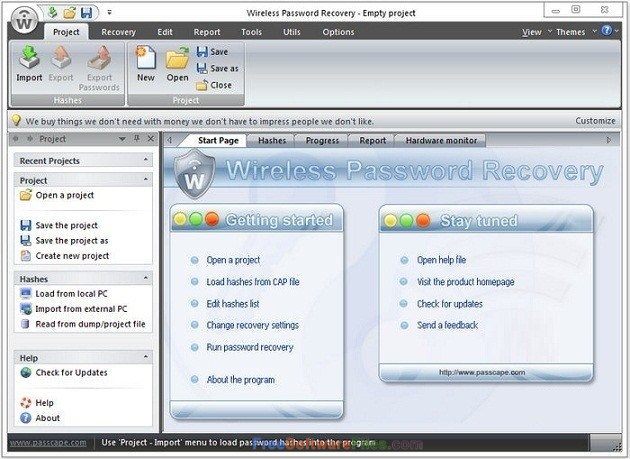Image resolution: width=630 pixels, height=459 pixels.
Task: Switch to the Report document tab
Action: (372, 141)
